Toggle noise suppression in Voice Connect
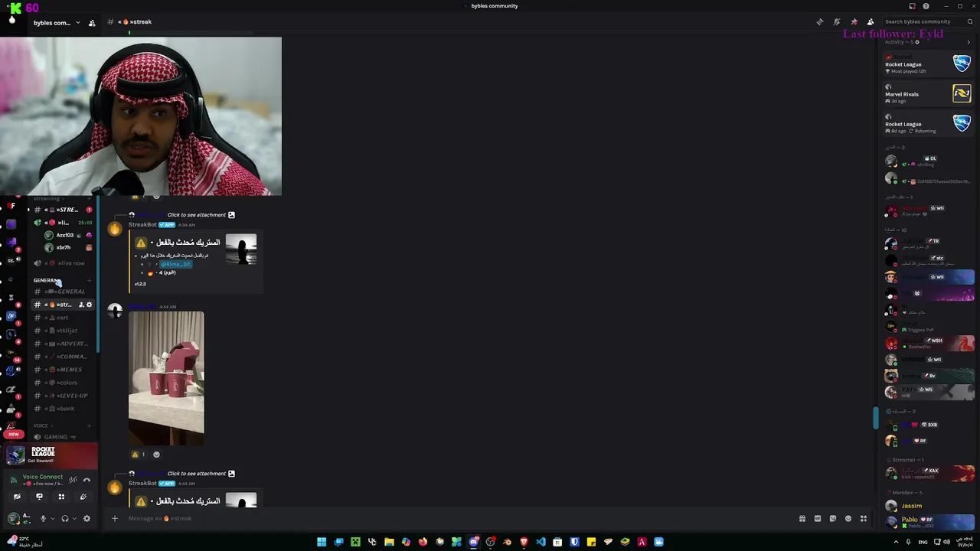980x551 pixels. [73, 480]
